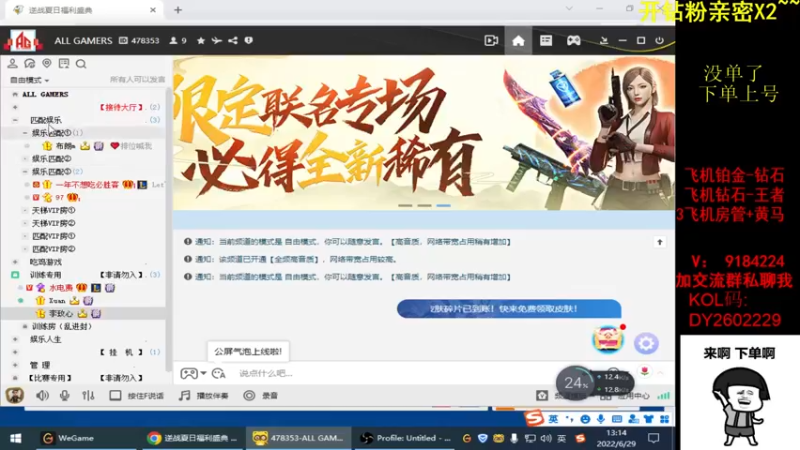The image size is (800, 450).
Task: Enter the 天梯VIP房② room
Action: pyautogui.click(x=54, y=223)
